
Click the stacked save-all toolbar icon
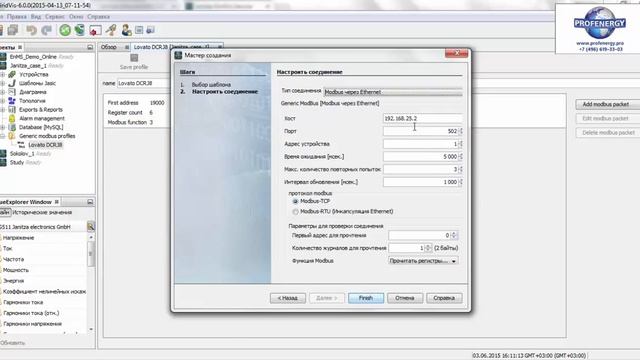pyautogui.click(x=13, y=30)
